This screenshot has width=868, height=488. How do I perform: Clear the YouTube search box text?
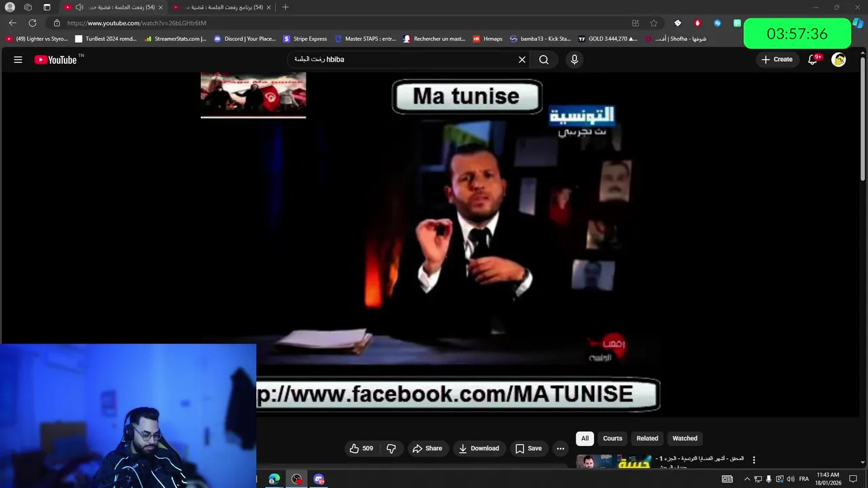pos(522,60)
